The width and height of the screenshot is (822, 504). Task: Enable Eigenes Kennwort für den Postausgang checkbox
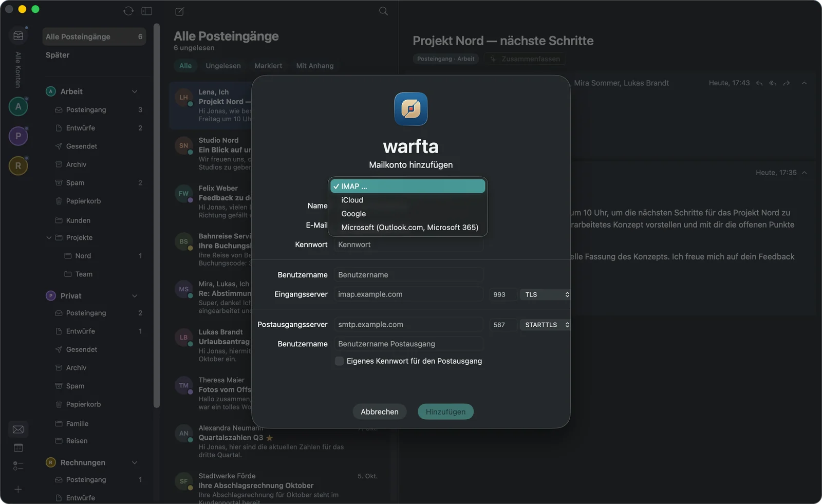339,361
